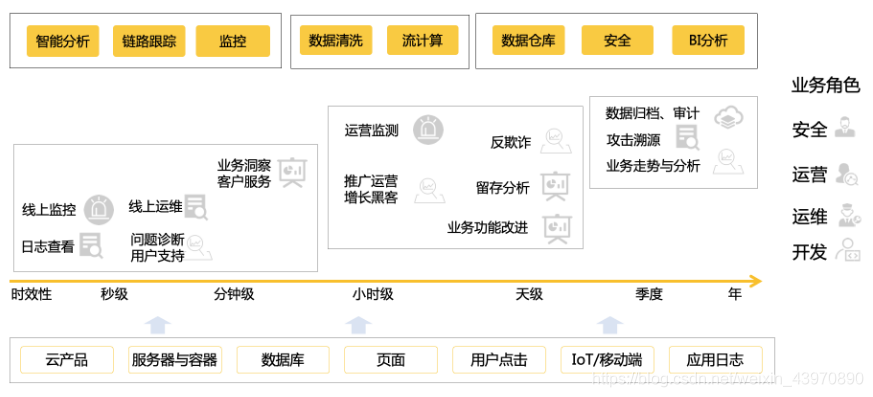
Task: Click the magnifier icon beside 推广运营
Action: point(430,190)
